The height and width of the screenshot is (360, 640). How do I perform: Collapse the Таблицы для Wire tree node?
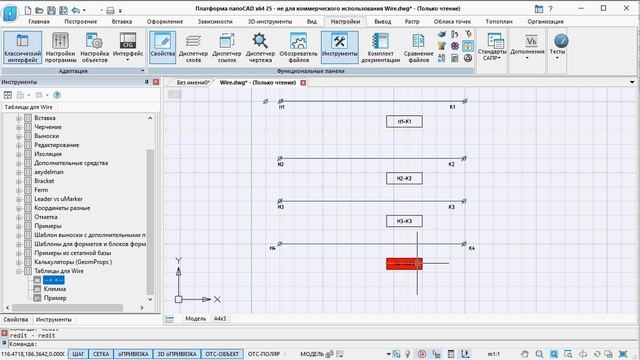pos(18,271)
